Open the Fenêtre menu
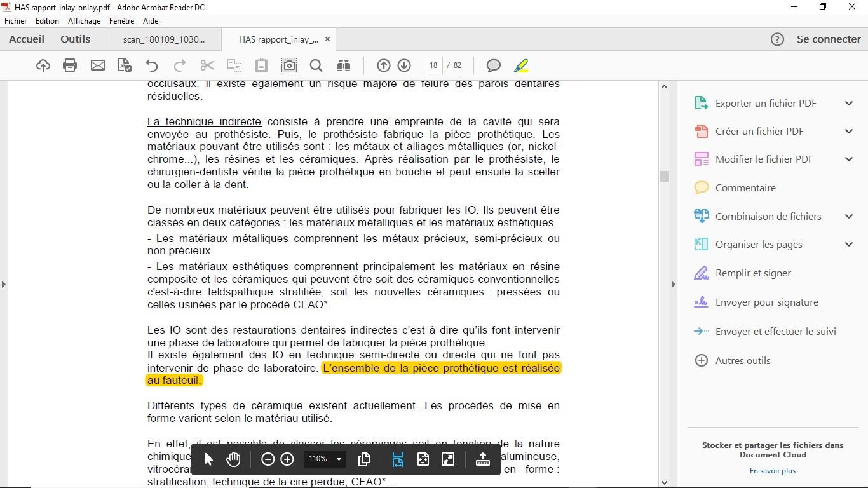 tap(121, 21)
